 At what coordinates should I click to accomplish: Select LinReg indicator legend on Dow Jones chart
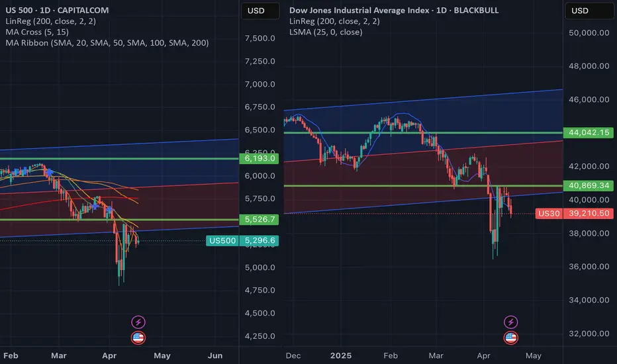(334, 21)
